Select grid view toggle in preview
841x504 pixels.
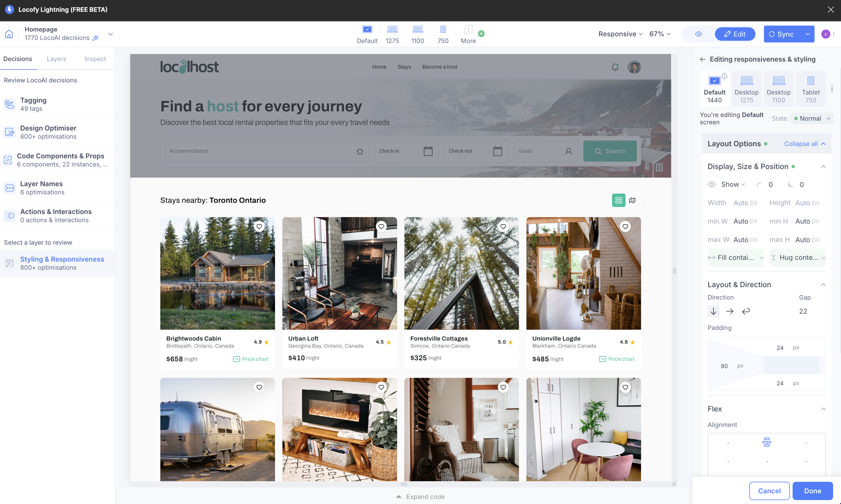tap(619, 200)
